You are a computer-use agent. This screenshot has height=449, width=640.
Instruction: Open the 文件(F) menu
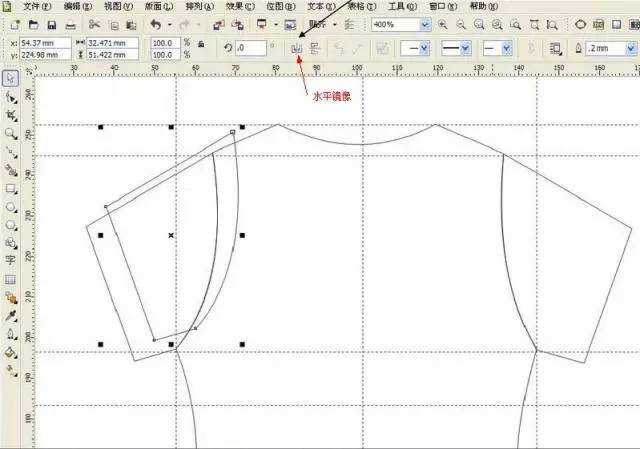[37, 6]
